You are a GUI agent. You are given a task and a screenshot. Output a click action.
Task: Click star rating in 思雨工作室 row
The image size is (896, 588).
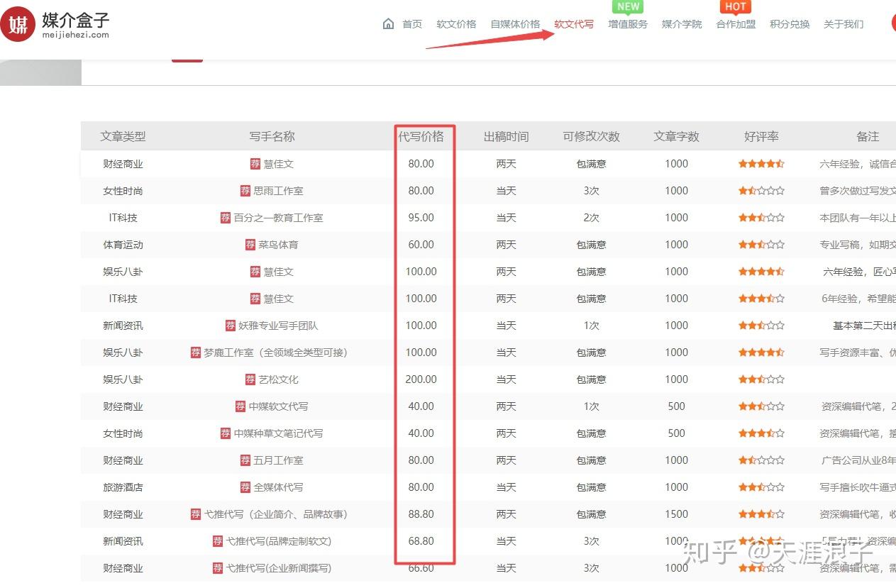[x=761, y=191]
